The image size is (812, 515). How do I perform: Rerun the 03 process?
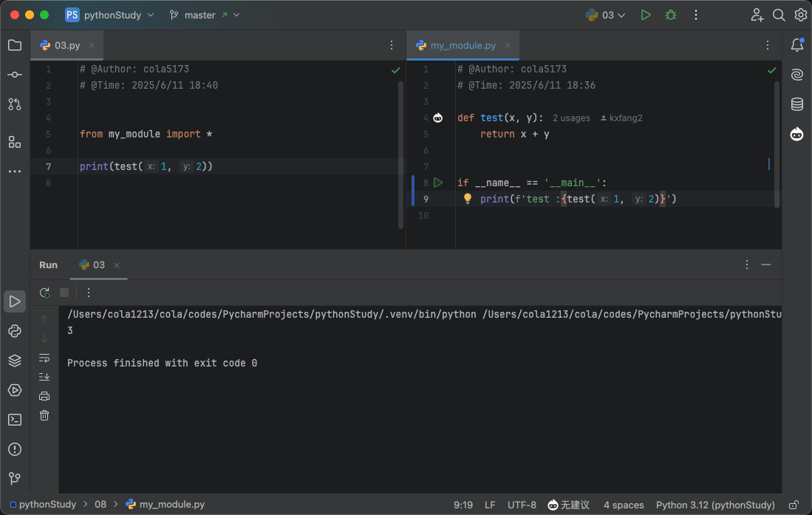coord(44,293)
